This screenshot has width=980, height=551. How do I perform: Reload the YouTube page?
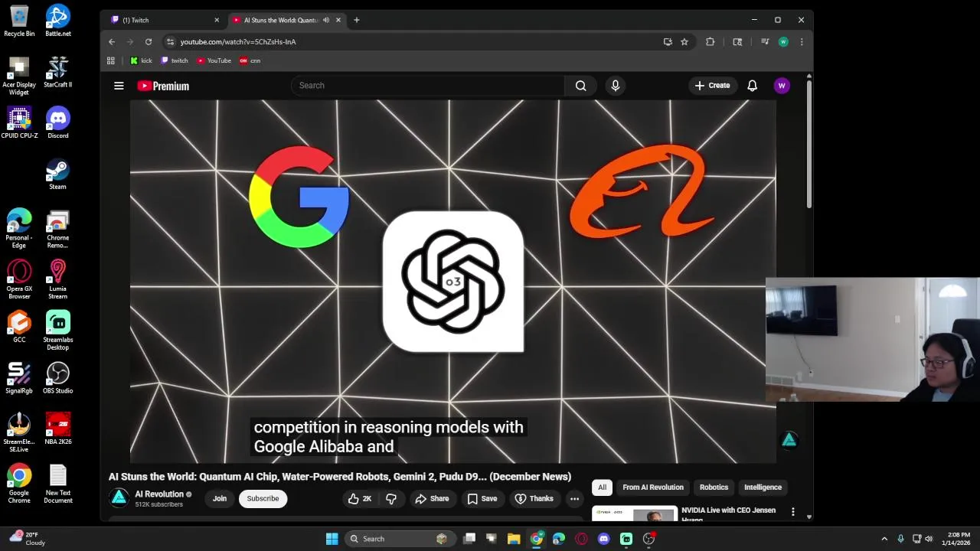149,41
